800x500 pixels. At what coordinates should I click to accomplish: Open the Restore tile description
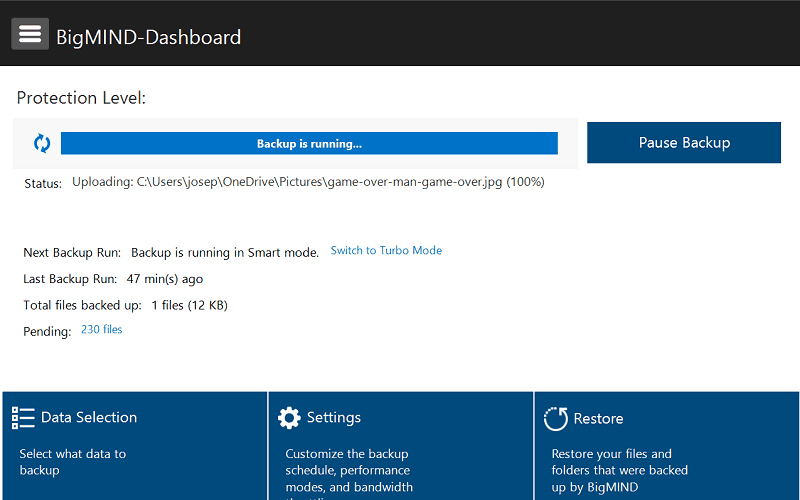[619, 470]
